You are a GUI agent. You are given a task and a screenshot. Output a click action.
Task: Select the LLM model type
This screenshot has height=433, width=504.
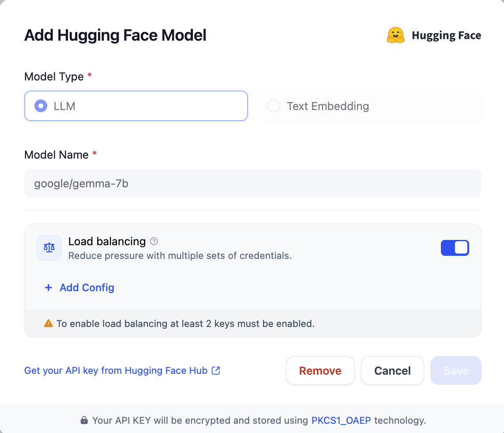point(136,106)
